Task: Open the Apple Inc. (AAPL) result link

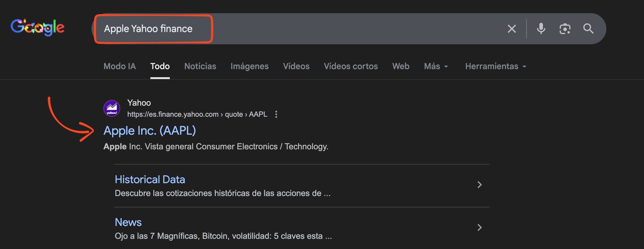Action: click(149, 131)
